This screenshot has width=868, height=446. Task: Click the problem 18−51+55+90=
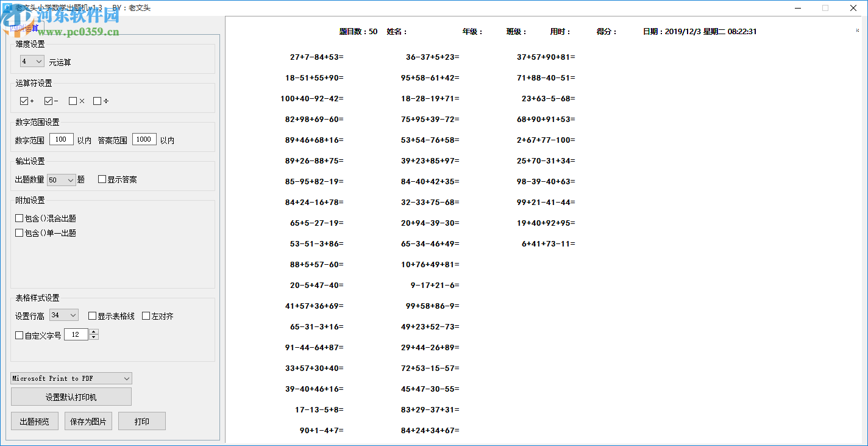(x=315, y=78)
